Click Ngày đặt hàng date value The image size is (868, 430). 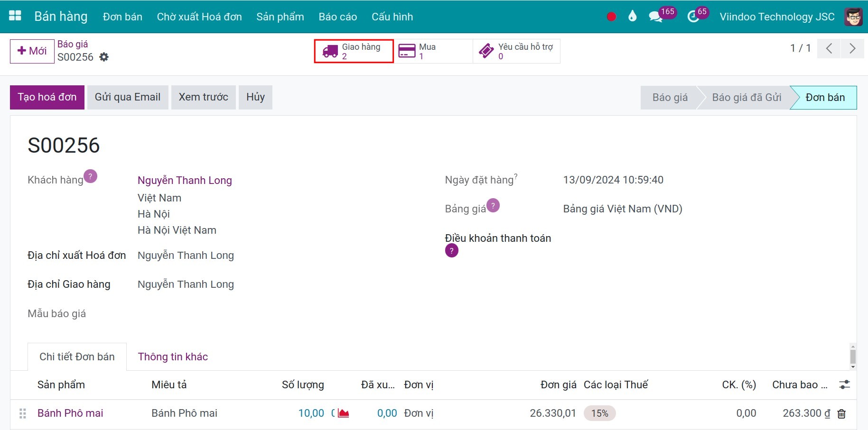[x=613, y=180]
